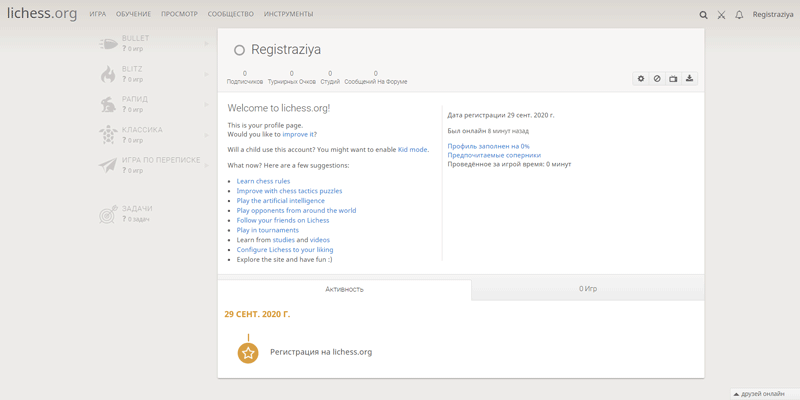Click the TV watch icon button
The height and width of the screenshot is (400, 800).
pyautogui.click(x=673, y=79)
